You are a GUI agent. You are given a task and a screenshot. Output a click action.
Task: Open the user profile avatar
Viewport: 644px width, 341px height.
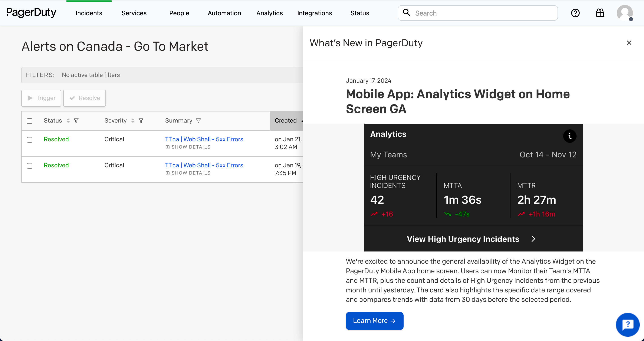(x=625, y=13)
